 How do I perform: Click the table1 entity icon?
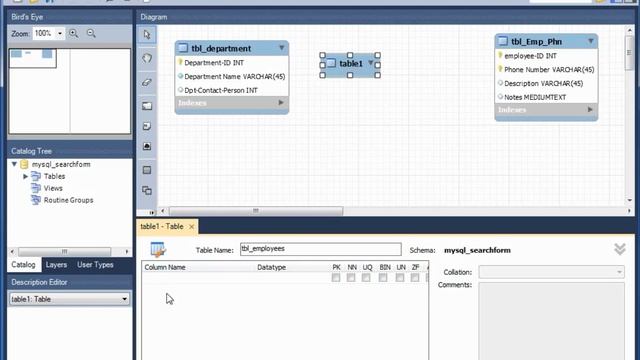(331, 63)
